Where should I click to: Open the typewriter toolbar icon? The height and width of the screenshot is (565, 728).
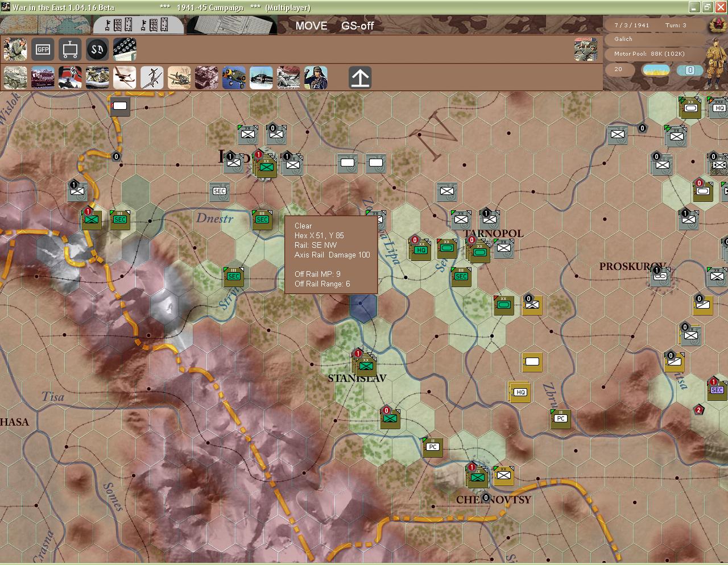[x=125, y=49]
